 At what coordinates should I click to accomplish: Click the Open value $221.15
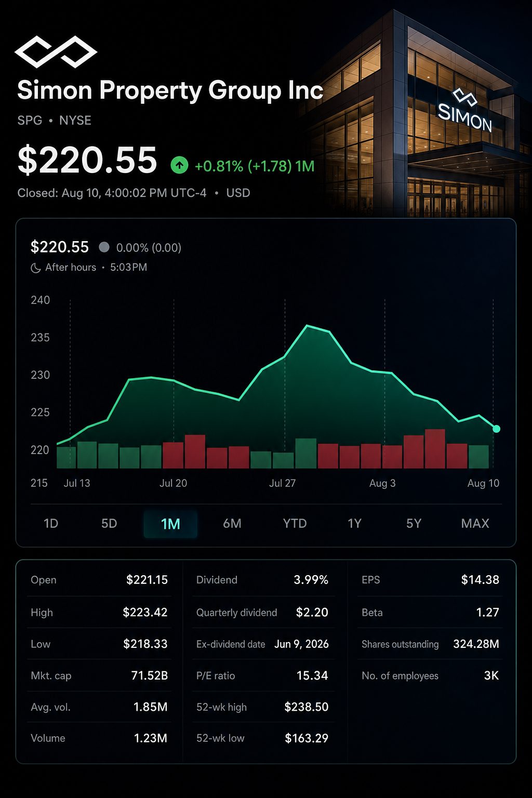(x=147, y=580)
